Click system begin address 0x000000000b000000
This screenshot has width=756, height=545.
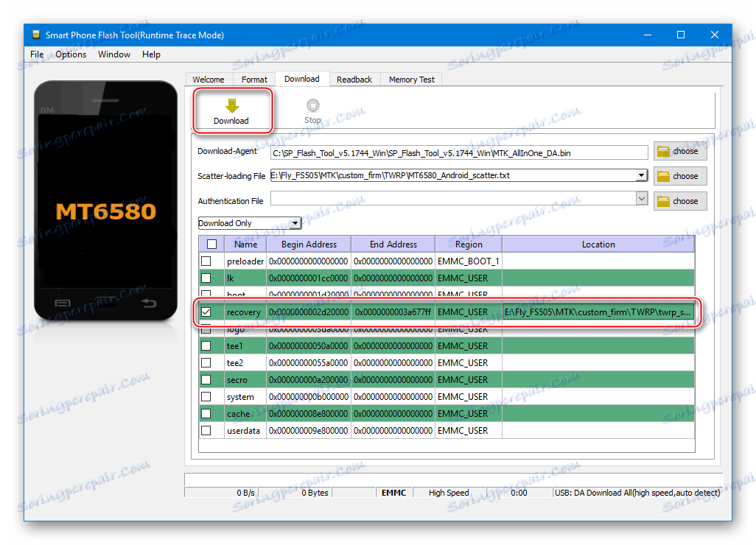click(x=309, y=396)
